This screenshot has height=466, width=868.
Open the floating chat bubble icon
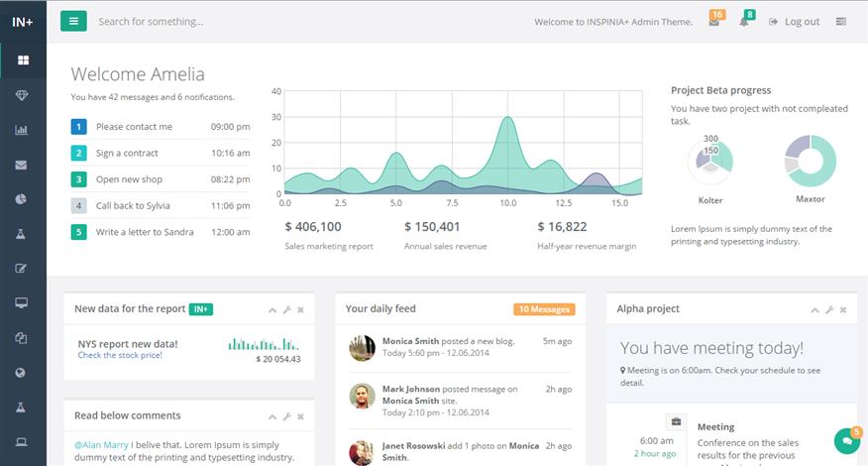pyautogui.click(x=847, y=440)
